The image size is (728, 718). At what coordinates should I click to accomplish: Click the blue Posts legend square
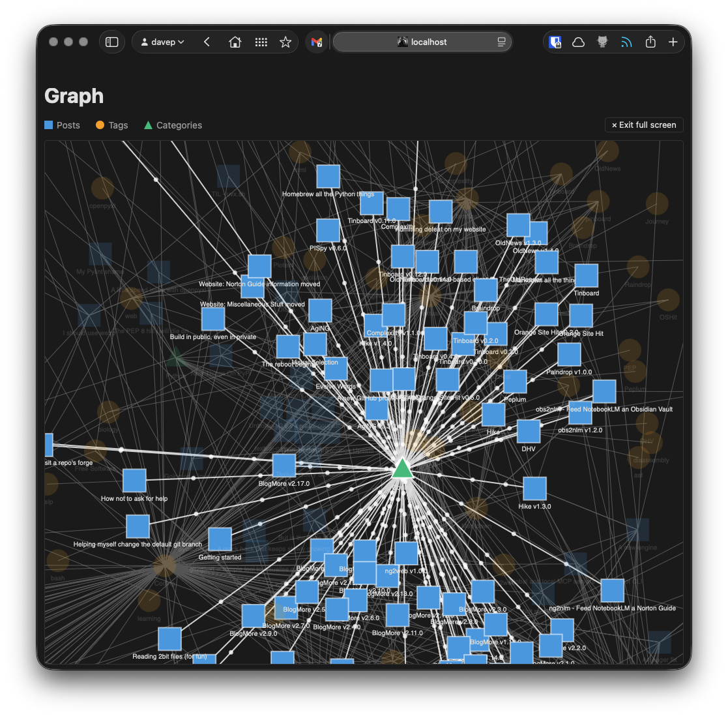(x=49, y=125)
